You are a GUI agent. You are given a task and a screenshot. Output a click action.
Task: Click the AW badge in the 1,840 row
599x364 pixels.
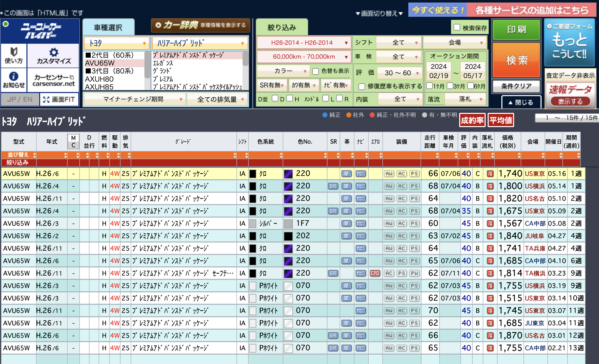[389, 236]
